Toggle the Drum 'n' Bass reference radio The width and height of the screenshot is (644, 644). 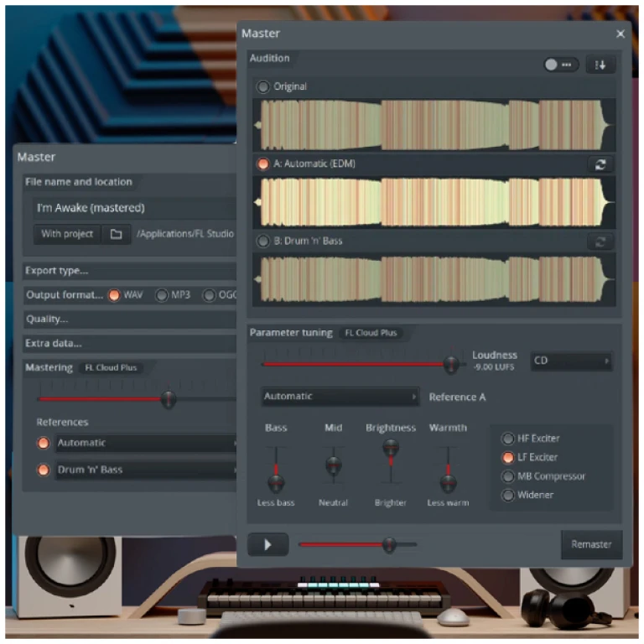click(x=43, y=470)
